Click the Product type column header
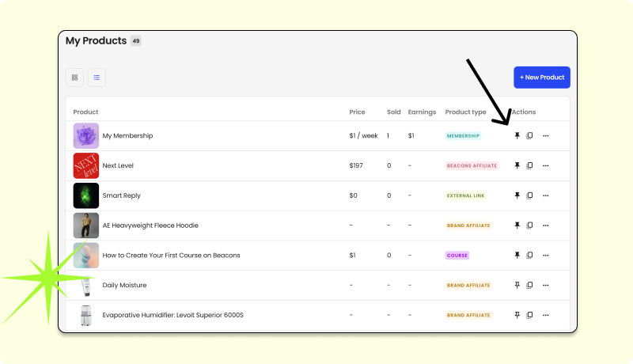The width and height of the screenshot is (633, 364). pyautogui.click(x=465, y=112)
